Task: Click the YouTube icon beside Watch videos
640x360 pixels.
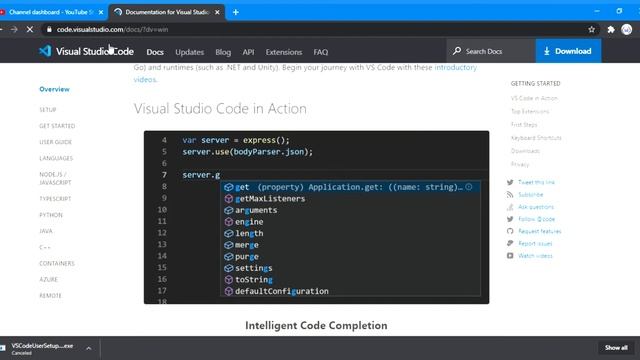Action: 510,256
